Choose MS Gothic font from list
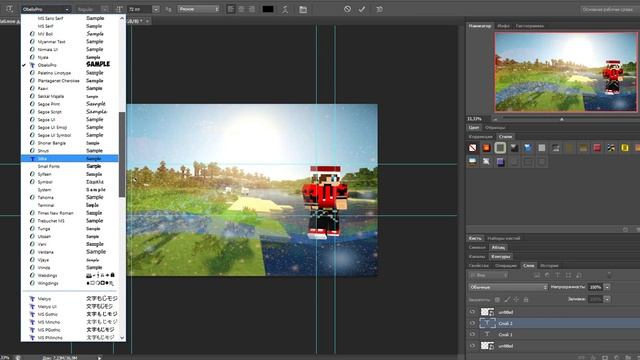Viewport: 640px width, 360px height. tap(70, 314)
